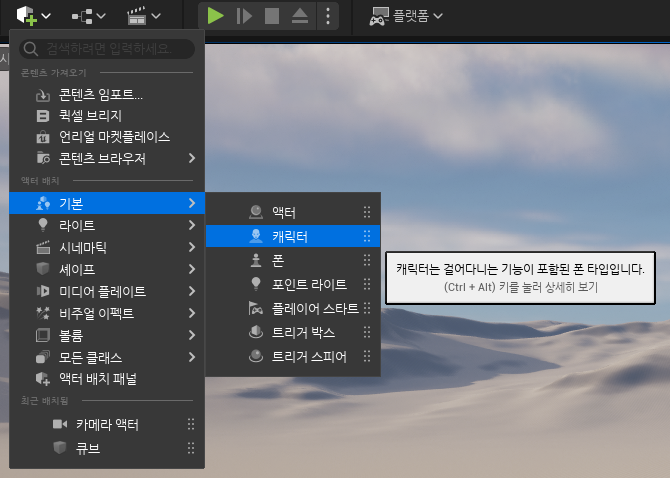Expand the 볼륨 submenu chevron
Screen dimensions: 670x478
click(192, 335)
